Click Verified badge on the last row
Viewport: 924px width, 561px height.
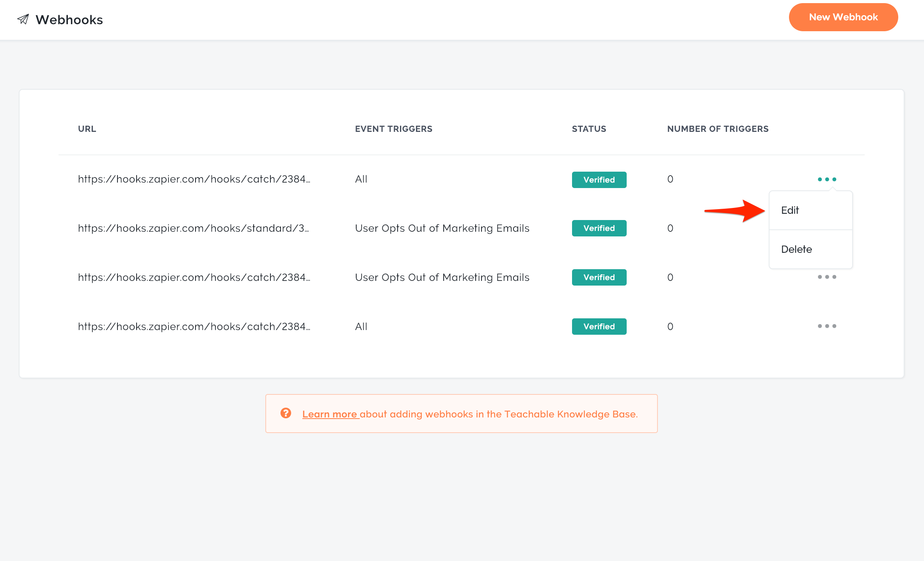(x=599, y=327)
